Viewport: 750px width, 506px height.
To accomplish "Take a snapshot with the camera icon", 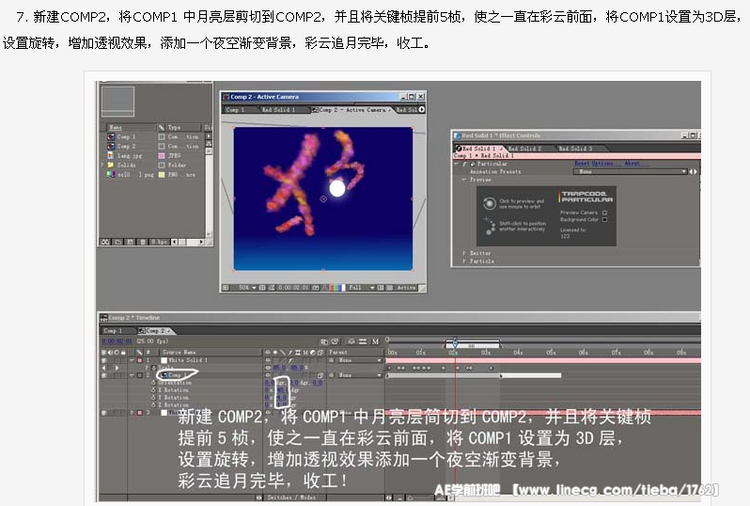I will (x=316, y=288).
